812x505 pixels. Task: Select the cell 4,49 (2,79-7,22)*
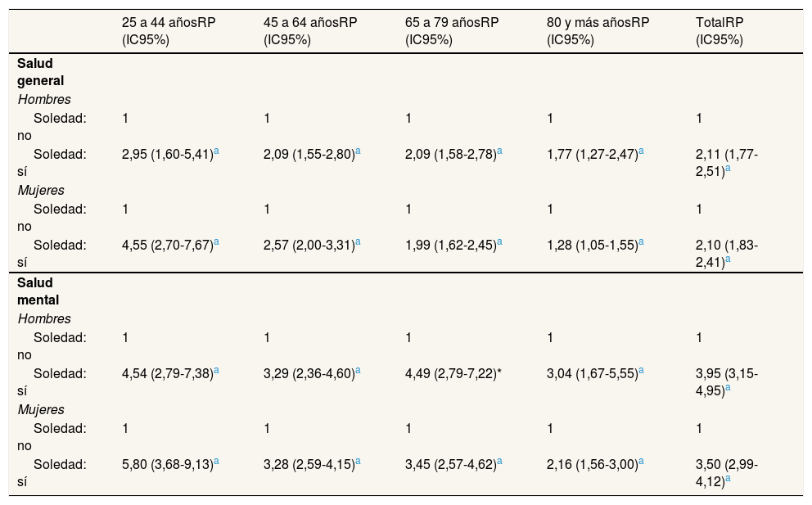click(x=454, y=373)
